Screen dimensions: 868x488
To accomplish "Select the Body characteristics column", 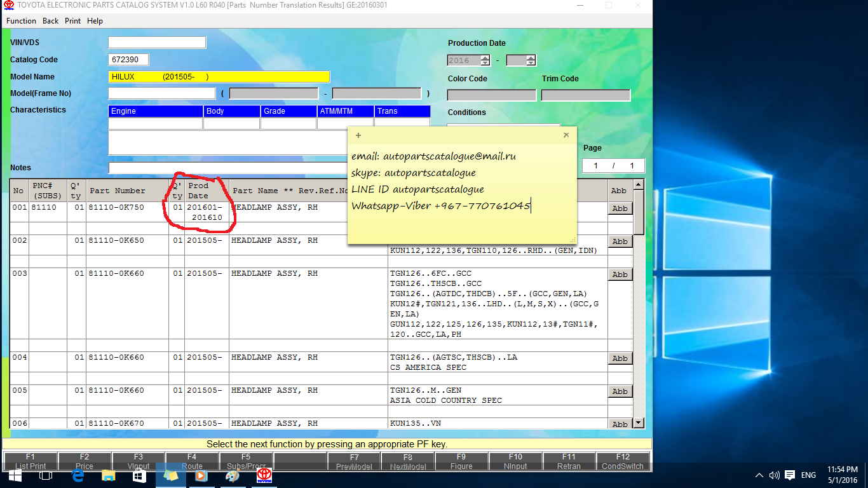I will 232,111.
